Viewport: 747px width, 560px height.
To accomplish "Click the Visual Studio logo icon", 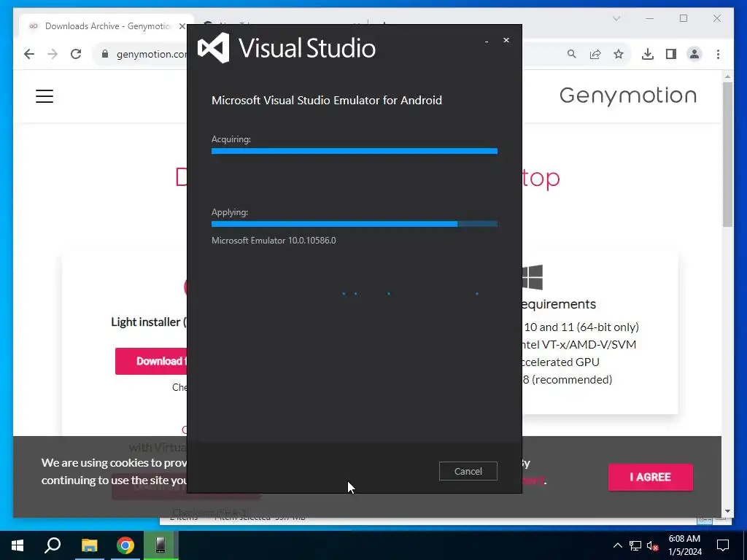I will [214, 47].
